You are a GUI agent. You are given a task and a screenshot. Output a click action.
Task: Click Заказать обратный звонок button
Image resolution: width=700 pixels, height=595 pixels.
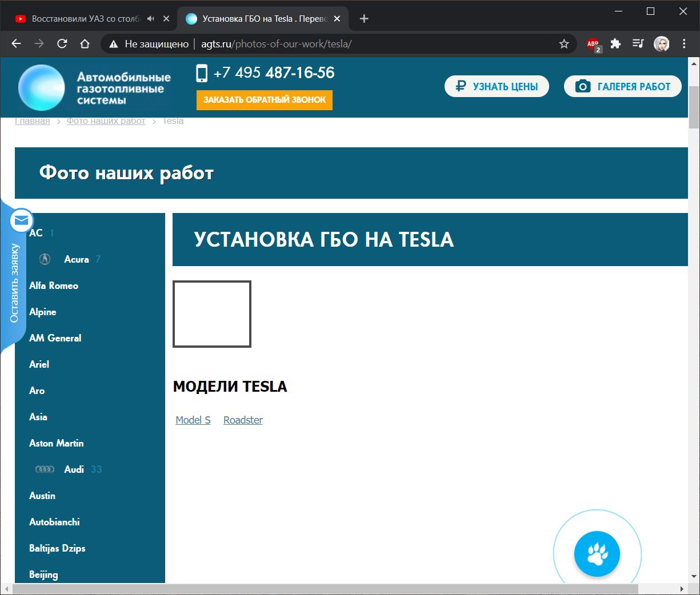pos(265,99)
